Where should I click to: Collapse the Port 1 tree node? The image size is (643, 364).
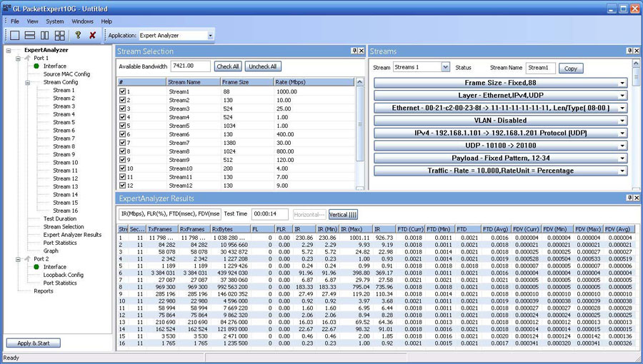tap(18, 58)
